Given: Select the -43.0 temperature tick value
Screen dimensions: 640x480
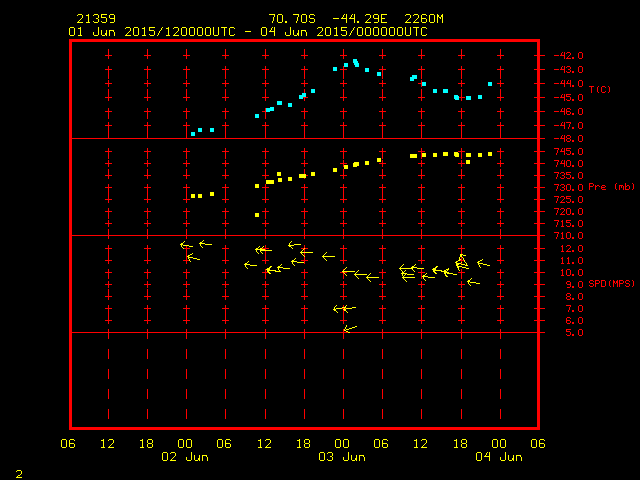Looking at the screenshot, I should click(x=569, y=70).
